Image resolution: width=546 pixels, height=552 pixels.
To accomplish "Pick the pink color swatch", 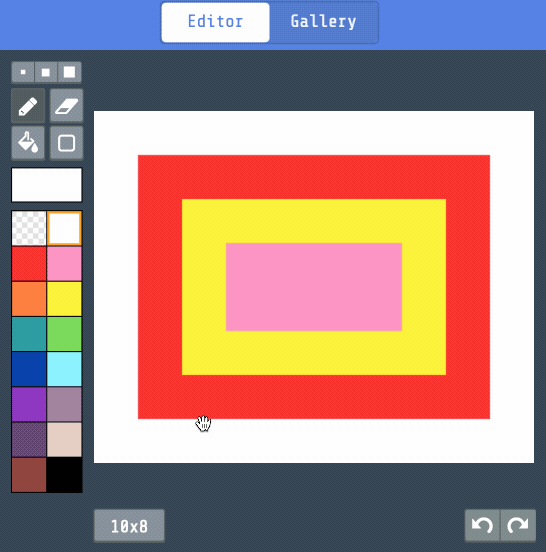I will click(64, 264).
